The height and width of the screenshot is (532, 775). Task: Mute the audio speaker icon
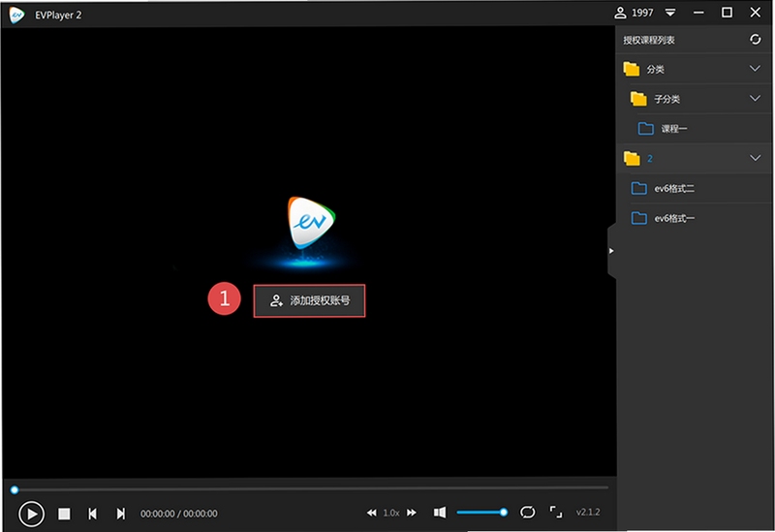point(440,513)
